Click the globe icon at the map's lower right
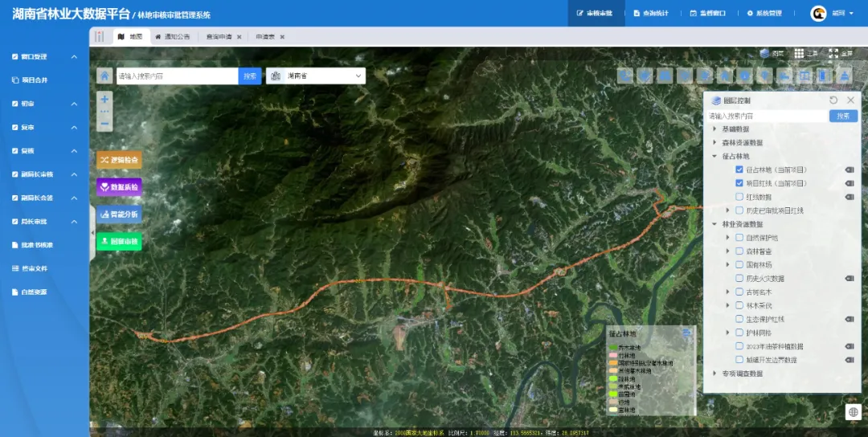868x437 pixels. (853, 412)
